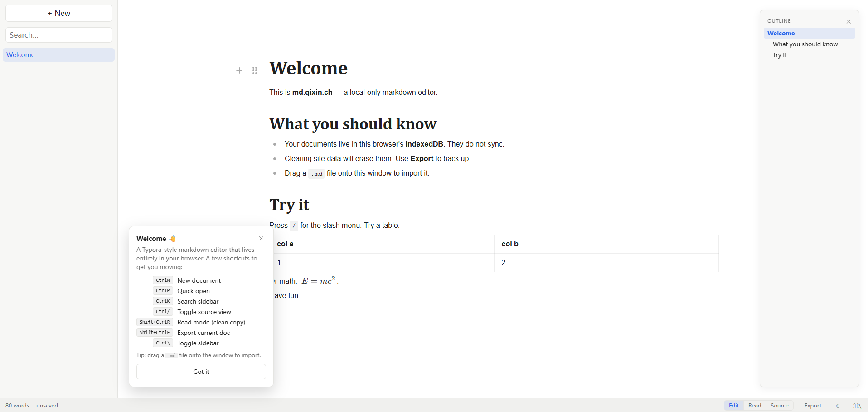The height and width of the screenshot is (412, 868).
Task: Click the '.md' inline code in bullet
Action: (x=316, y=173)
